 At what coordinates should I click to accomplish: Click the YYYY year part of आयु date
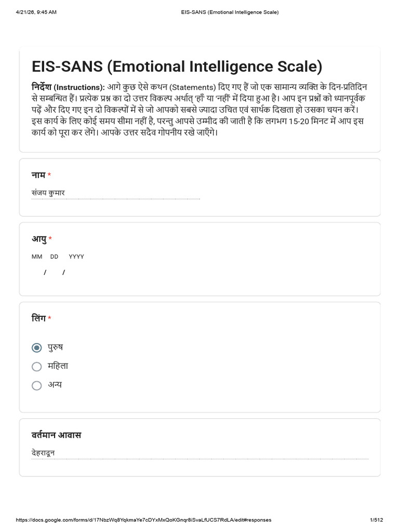(x=76, y=272)
